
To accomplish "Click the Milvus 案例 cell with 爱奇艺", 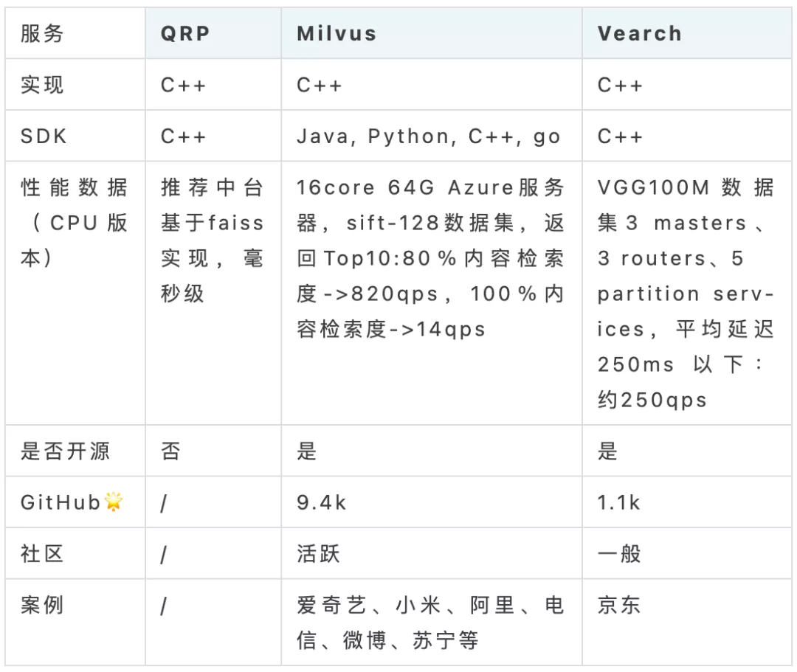I will click(432, 623).
